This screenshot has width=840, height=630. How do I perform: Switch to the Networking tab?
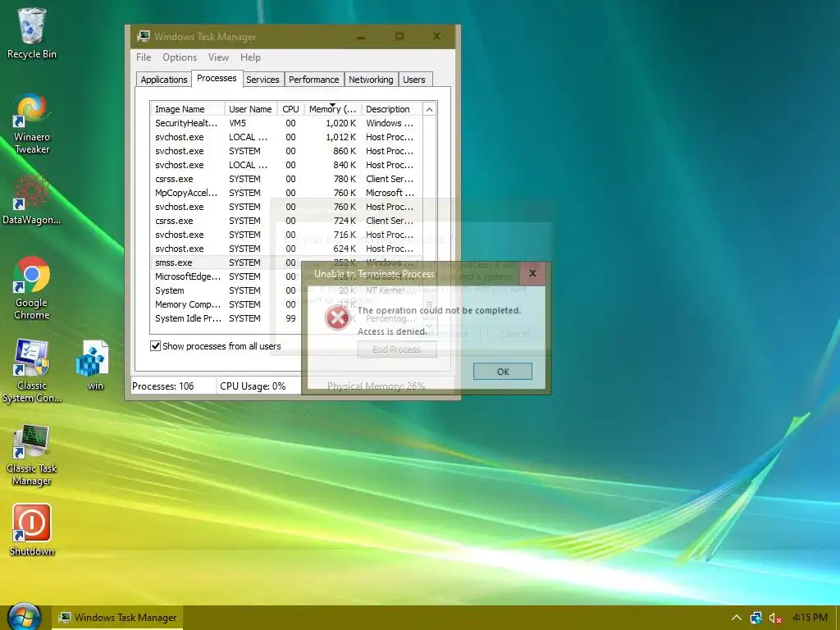371,80
